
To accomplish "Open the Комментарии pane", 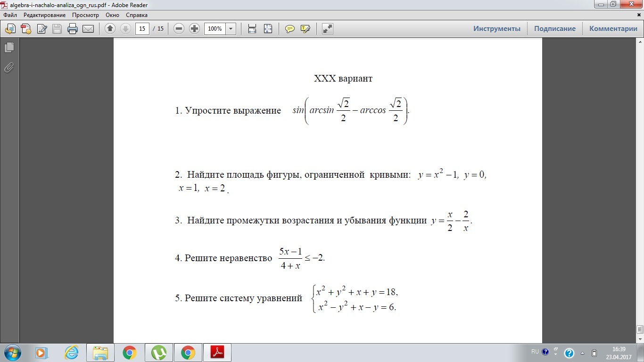I will (613, 29).
